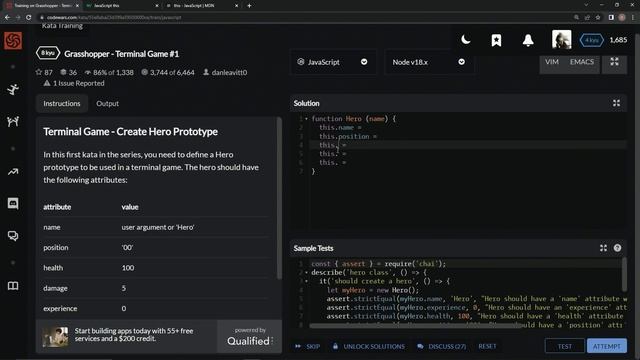640x360 pixels.
Task: Open the Discussions speech bubble icon
Action: (x=13, y=236)
